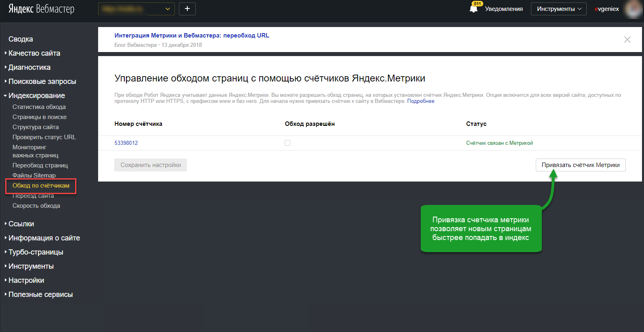Go to Переобход страниц

[40, 165]
